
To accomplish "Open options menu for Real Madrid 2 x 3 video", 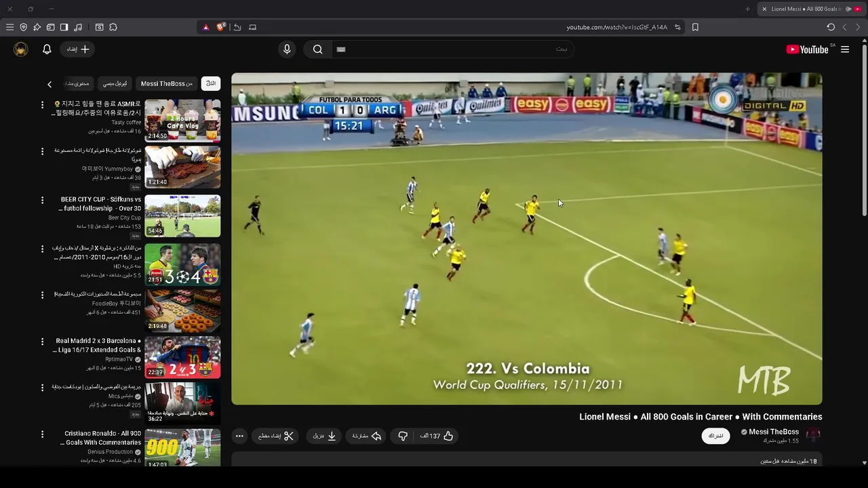I will tap(42, 342).
